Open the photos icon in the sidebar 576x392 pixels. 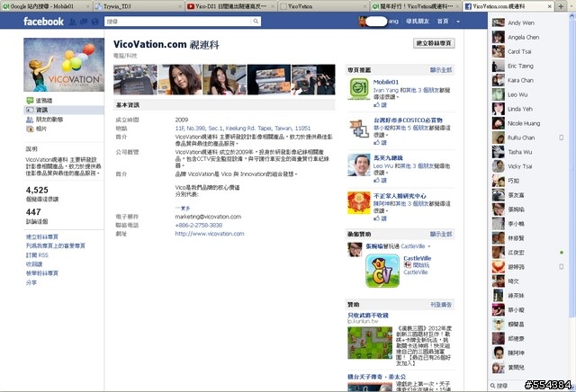click(x=30, y=129)
